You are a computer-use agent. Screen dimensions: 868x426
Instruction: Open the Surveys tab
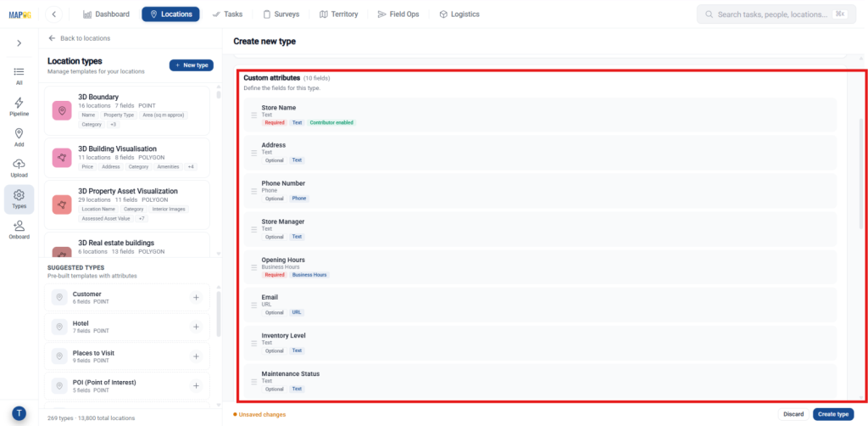281,14
